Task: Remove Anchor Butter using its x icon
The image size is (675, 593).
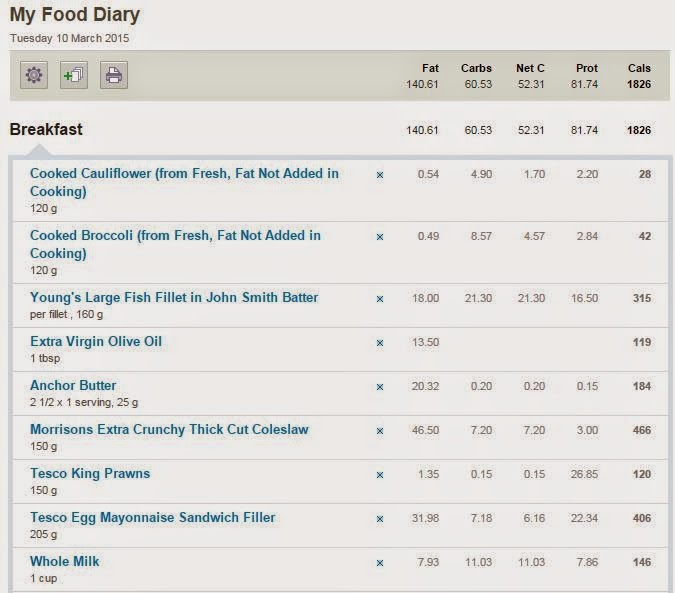Action: point(380,387)
